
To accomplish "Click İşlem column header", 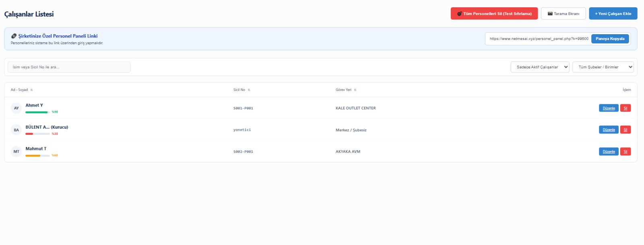I will click(x=627, y=90).
